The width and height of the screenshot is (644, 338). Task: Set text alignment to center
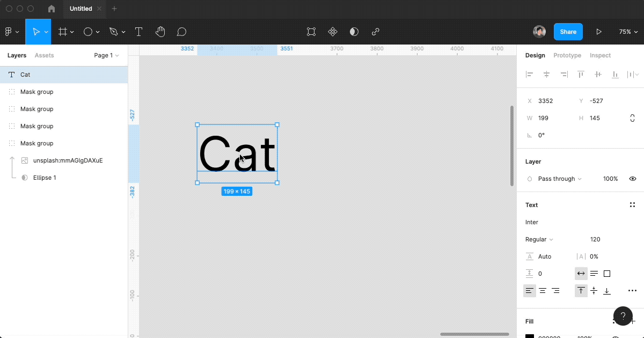click(x=543, y=291)
